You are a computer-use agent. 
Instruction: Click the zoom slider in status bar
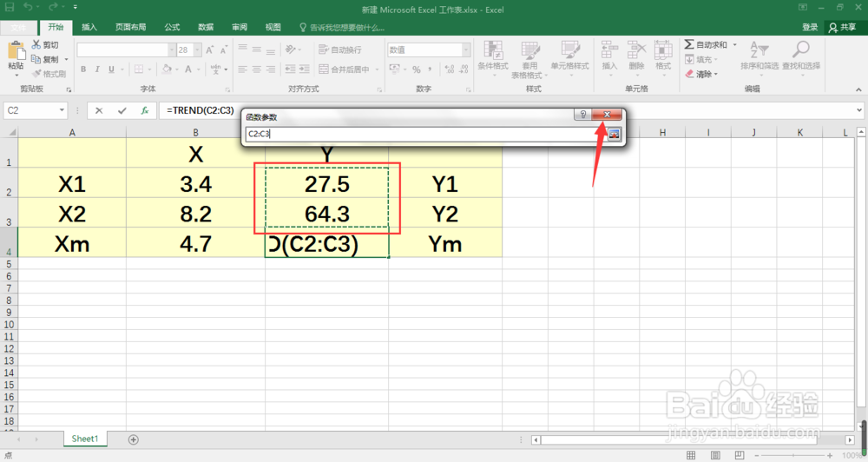[x=792, y=455]
